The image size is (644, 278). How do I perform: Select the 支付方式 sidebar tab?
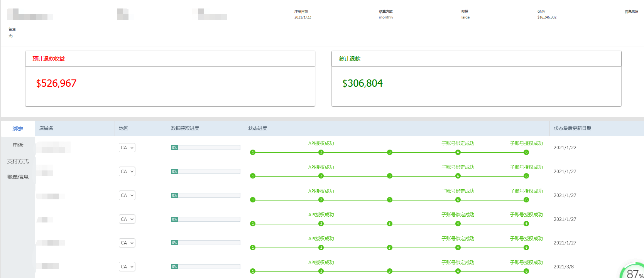click(18, 161)
